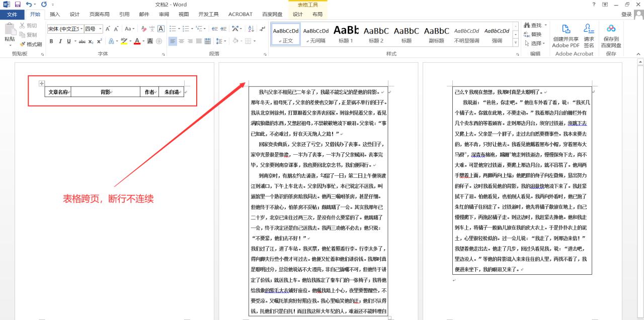644x320 pixels.
Task: Toggle bold formatting
Action: [52, 41]
